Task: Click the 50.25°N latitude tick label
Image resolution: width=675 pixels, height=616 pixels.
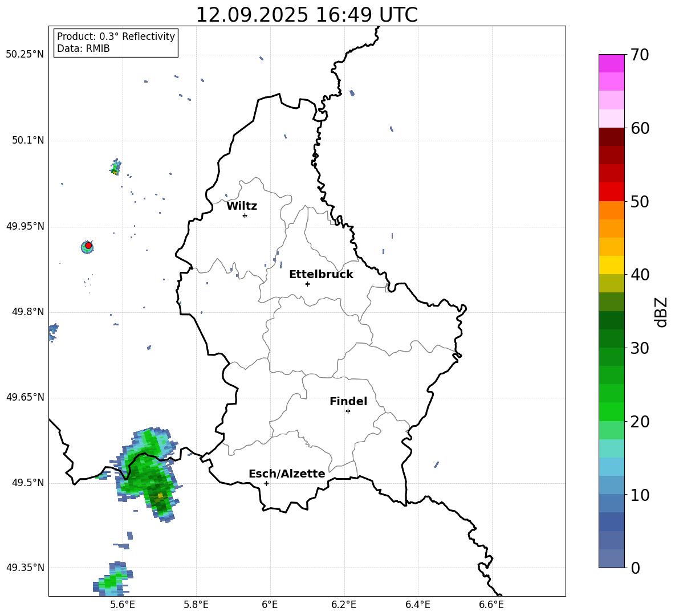Action: (x=25, y=55)
